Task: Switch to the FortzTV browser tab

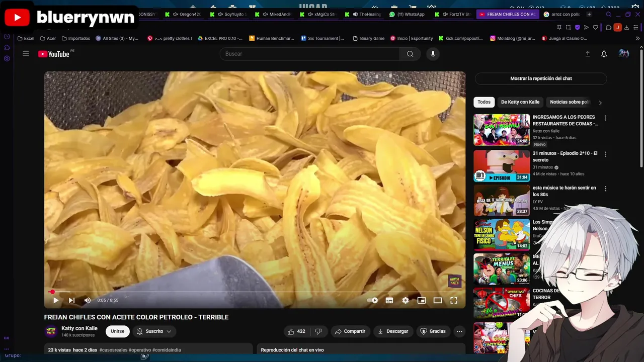Action: (452, 15)
